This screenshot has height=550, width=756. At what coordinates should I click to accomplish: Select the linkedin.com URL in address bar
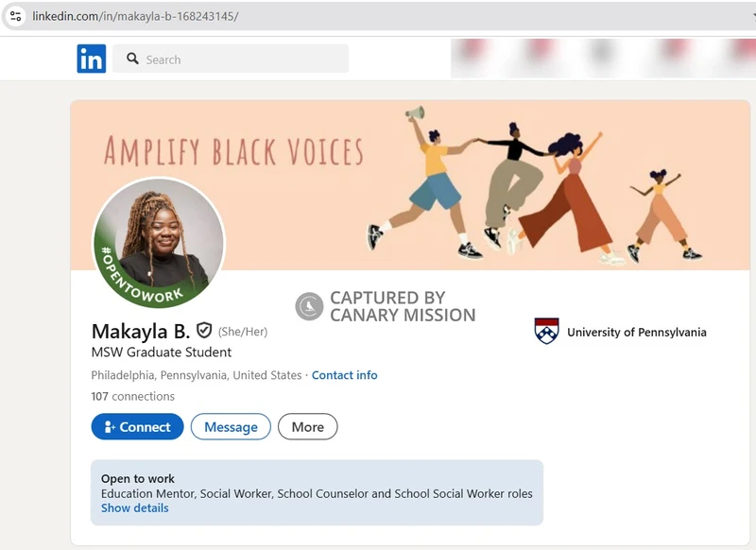tap(135, 16)
